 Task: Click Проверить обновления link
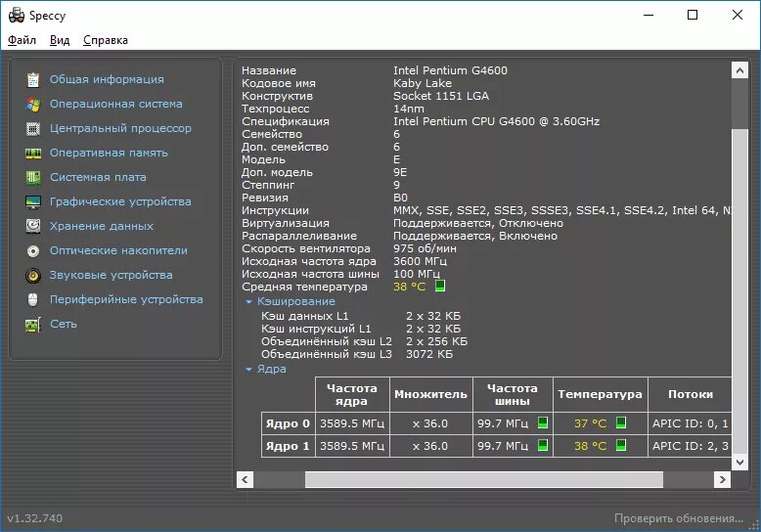(x=679, y=518)
